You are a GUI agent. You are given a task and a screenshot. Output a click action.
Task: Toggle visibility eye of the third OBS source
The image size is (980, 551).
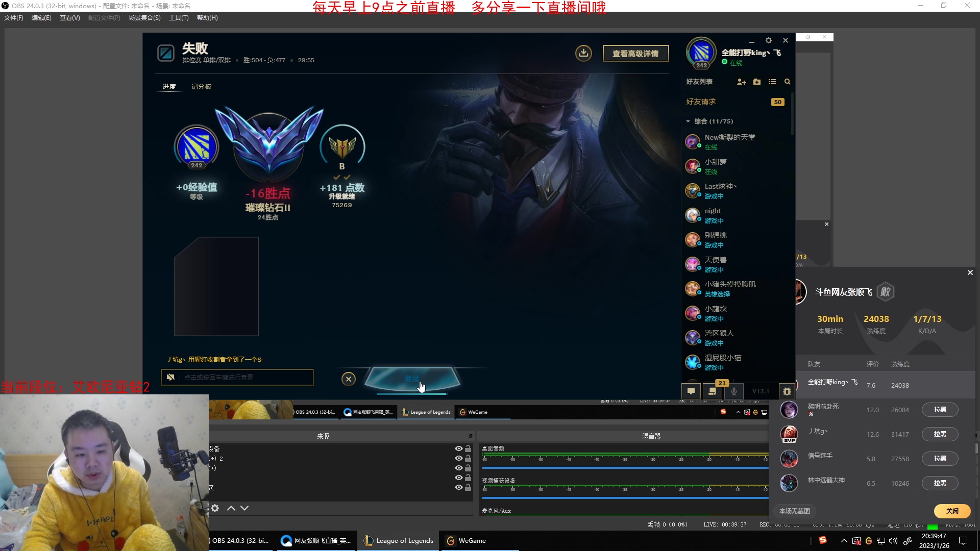458,468
